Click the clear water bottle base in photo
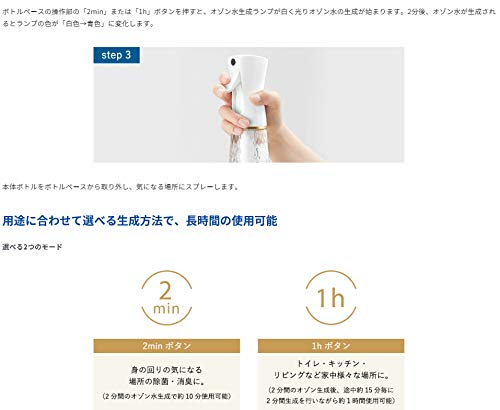 click(x=249, y=146)
